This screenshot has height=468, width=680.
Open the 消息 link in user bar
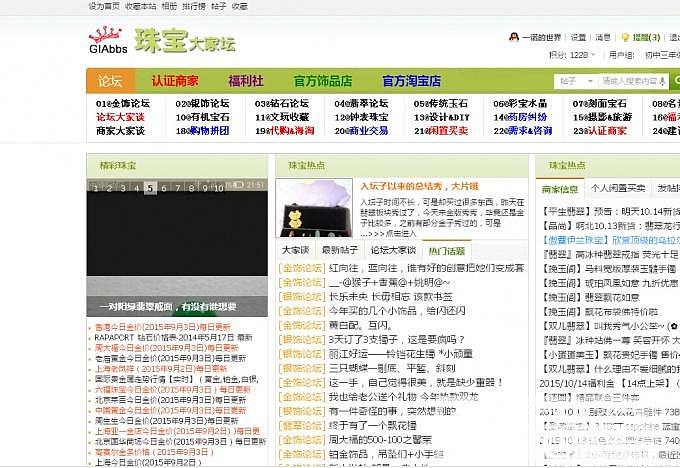[603, 37]
